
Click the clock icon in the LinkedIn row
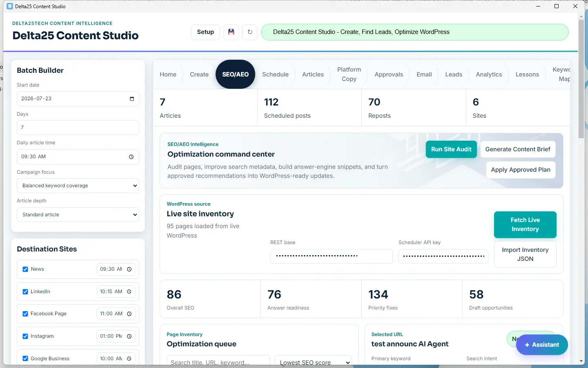[x=129, y=292]
